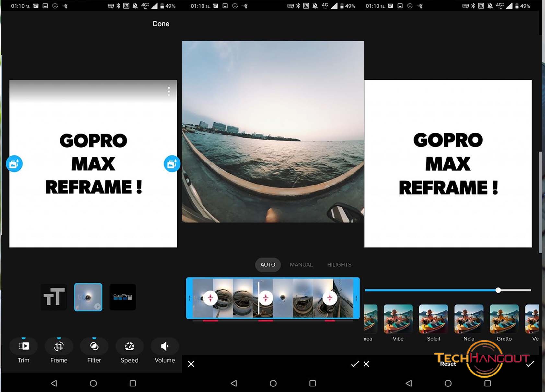The image size is (545, 392).
Task: Click the middle split marker on timeline
Action: [266, 298]
